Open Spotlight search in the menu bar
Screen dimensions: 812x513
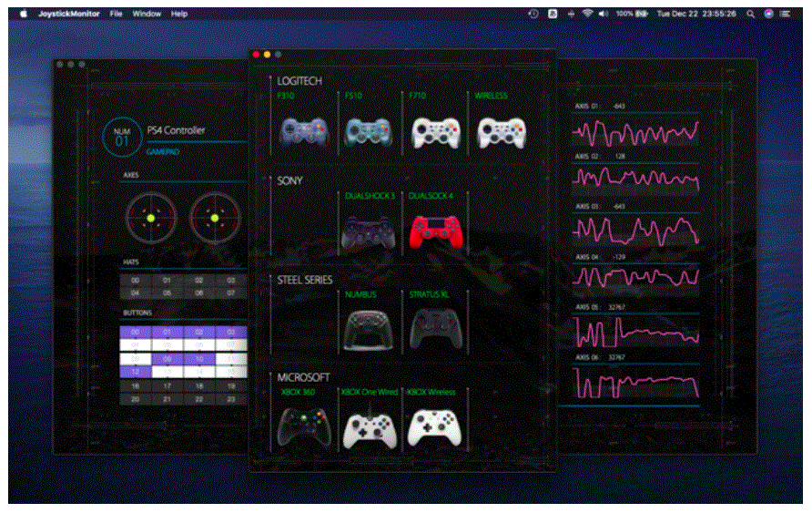pyautogui.click(x=750, y=14)
